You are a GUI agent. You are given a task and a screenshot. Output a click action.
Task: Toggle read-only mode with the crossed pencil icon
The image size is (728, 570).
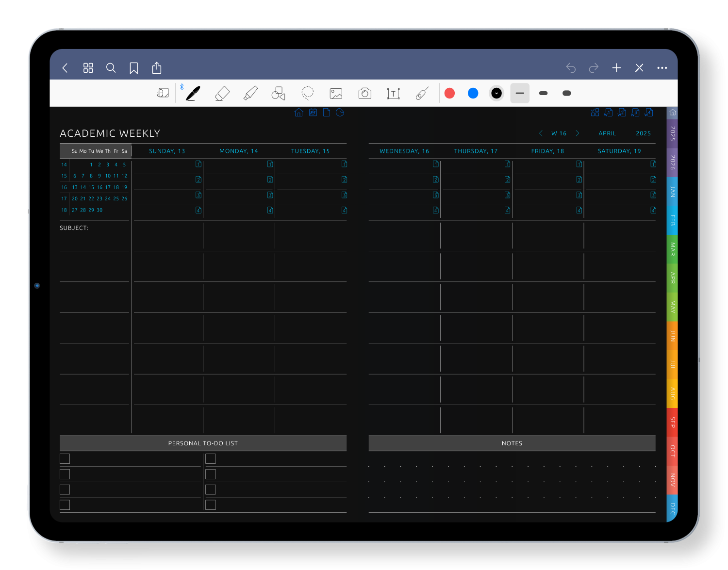[639, 68]
